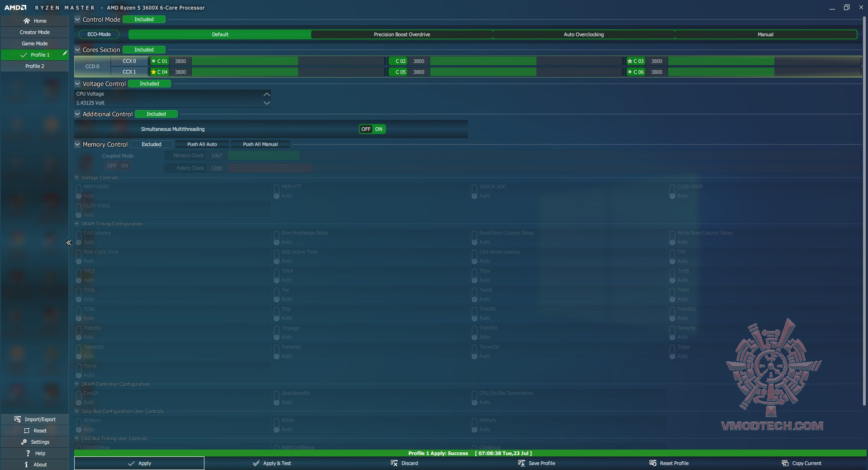Click Save Profile in the bottom bar

(536, 463)
